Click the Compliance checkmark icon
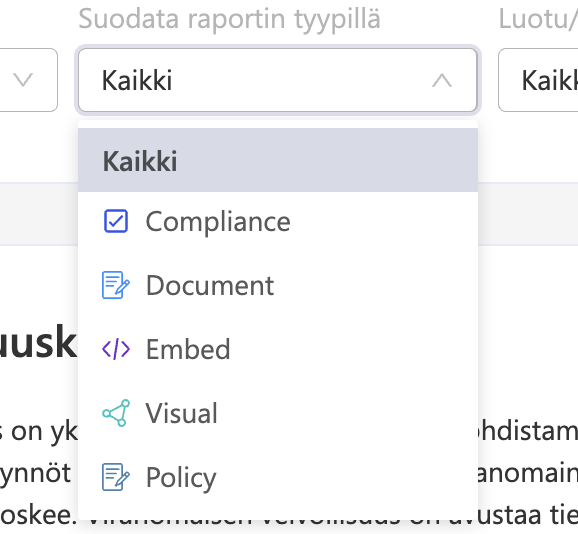The height and width of the screenshot is (534, 578). [x=116, y=221]
